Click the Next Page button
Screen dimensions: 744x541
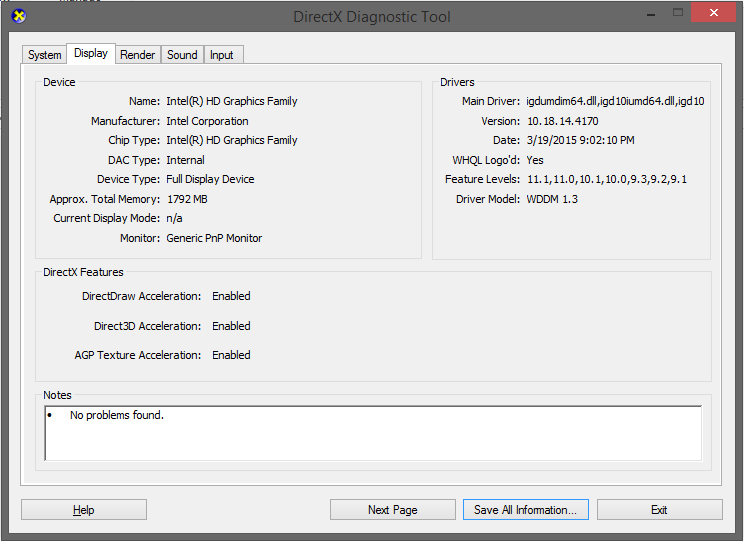tap(392, 510)
